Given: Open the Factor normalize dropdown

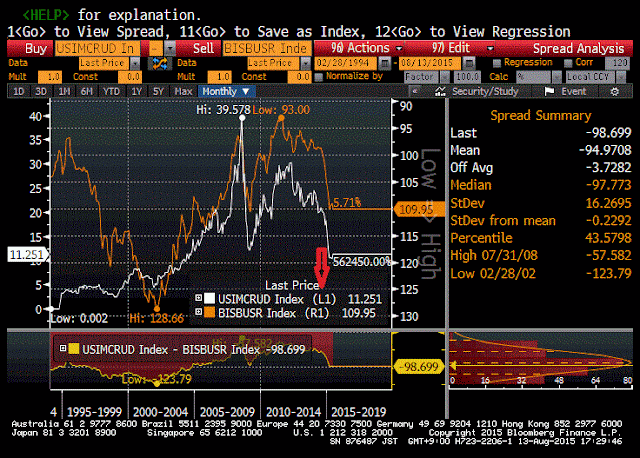Looking at the screenshot, I should pyautogui.click(x=445, y=77).
